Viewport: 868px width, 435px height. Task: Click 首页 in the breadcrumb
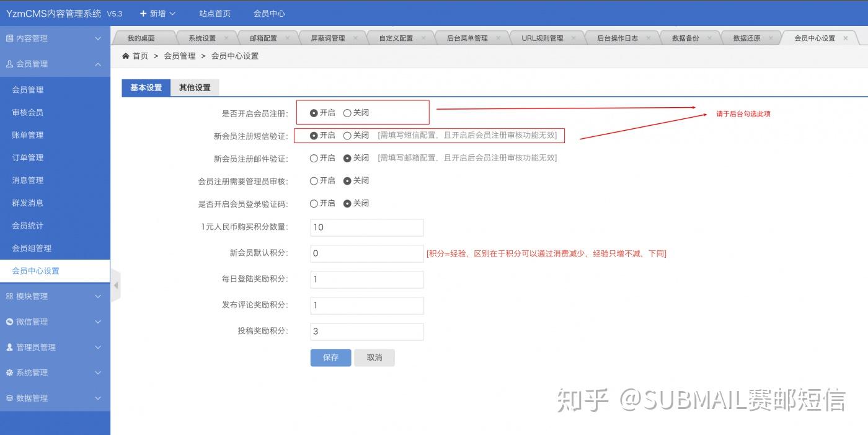click(140, 56)
